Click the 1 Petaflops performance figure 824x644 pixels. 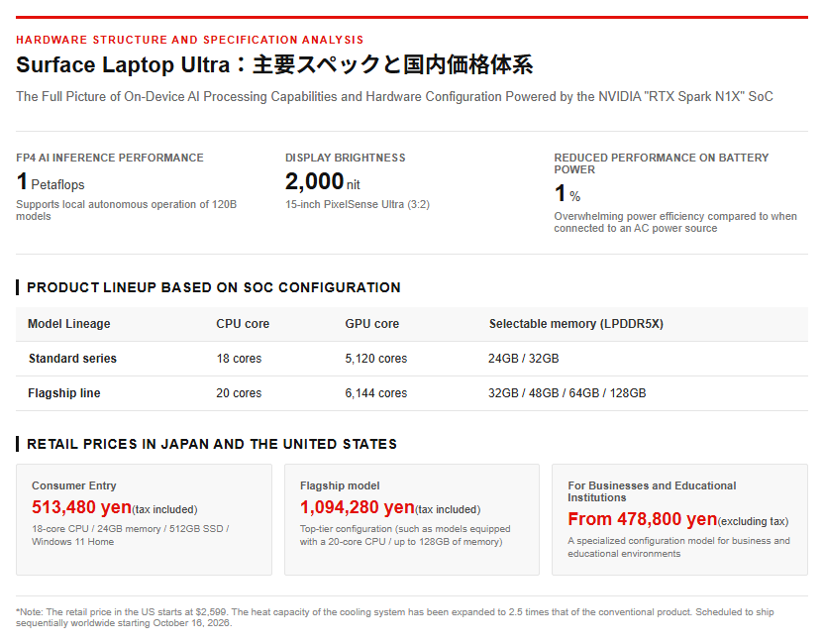51,182
